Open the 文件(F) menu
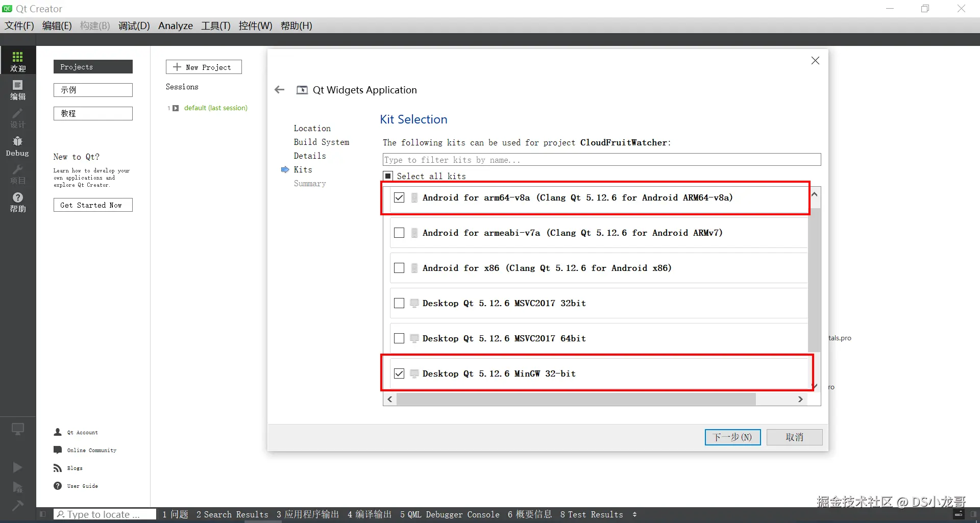Image resolution: width=980 pixels, height=523 pixels. click(19, 26)
